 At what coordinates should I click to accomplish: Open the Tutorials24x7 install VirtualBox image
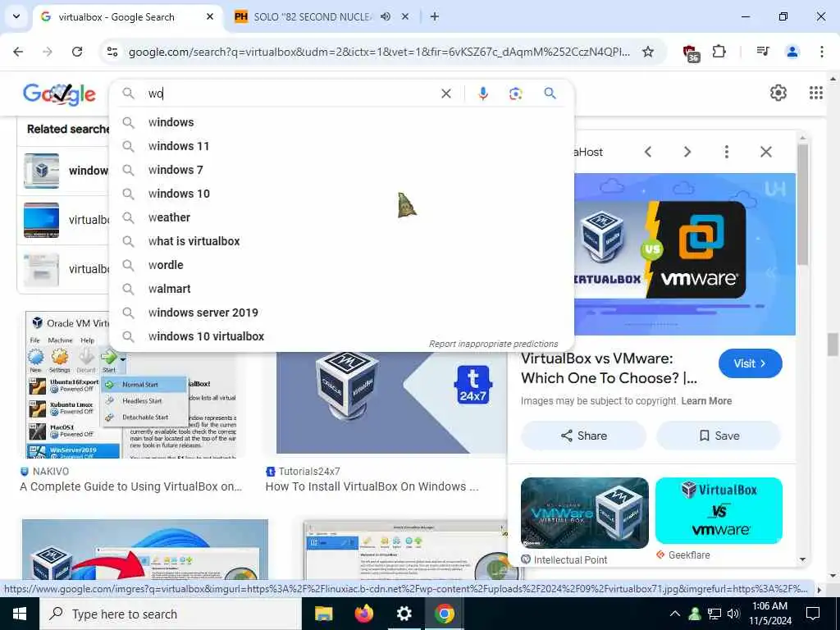[x=391, y=403]
